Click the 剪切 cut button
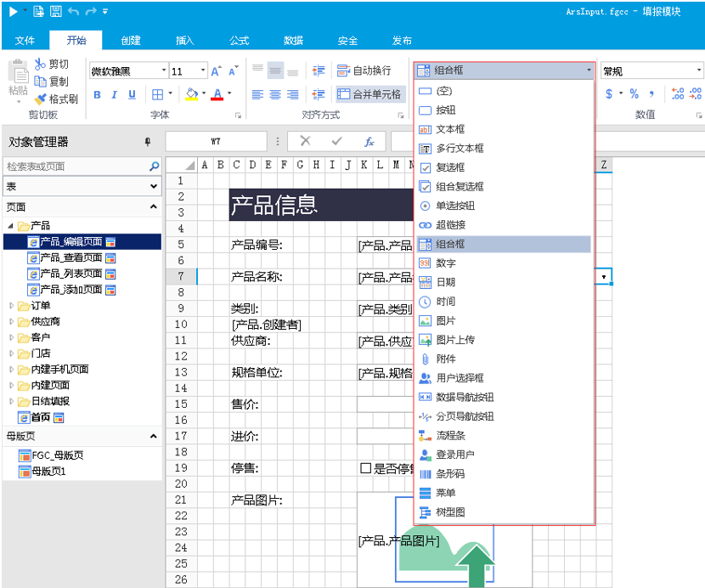Screen dimensions: 705x588 click(51, 65)
